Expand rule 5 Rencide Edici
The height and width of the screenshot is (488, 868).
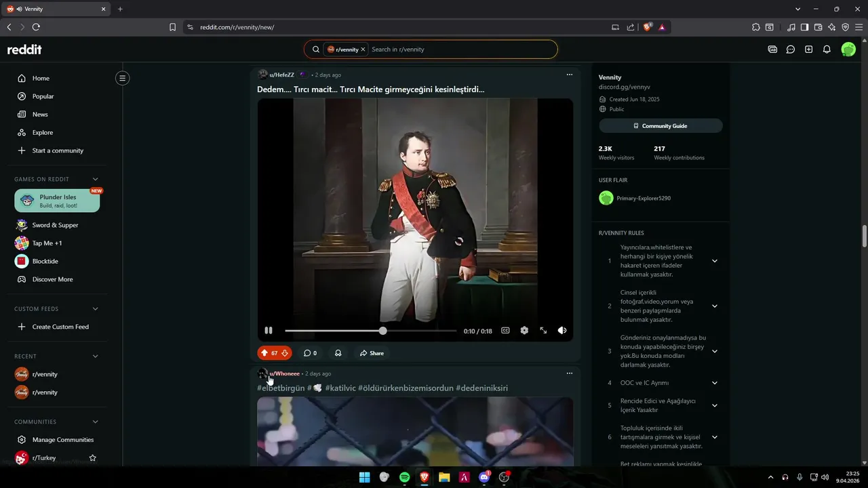coord(714,405)
